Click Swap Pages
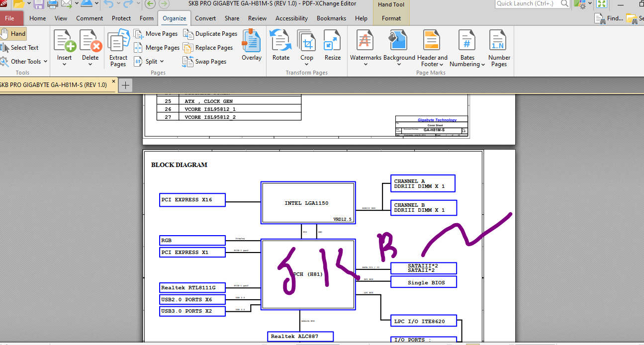 (x=204, y=62)
